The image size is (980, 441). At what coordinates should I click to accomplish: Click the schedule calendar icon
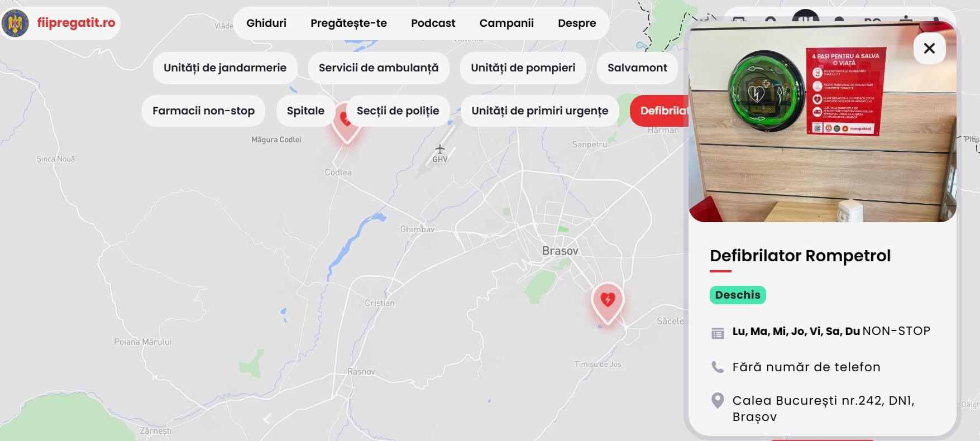[x=718, y=333]
